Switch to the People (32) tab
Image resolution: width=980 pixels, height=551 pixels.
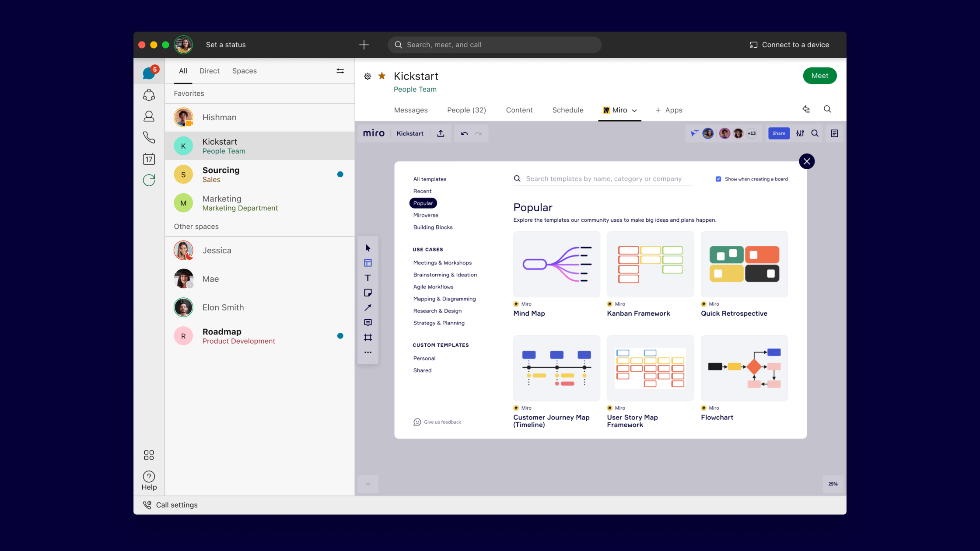point(466,110)
